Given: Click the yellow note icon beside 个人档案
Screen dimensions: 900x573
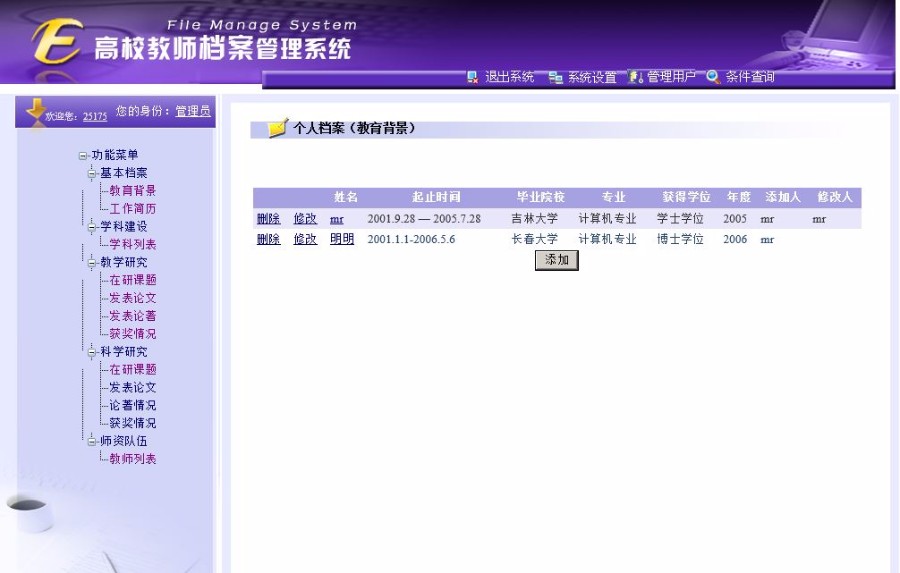Looking at the screenshot, I should click(x=278, y=127).
